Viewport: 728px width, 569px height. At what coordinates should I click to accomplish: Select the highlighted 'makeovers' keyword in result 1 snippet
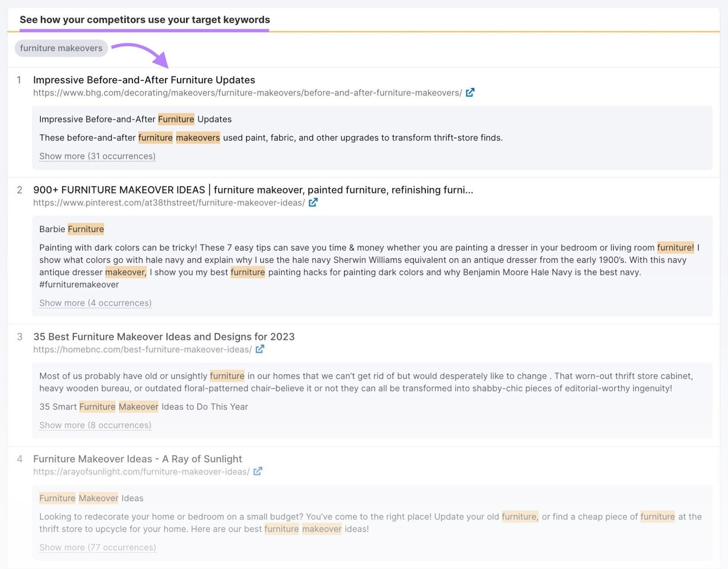click(x=198, y=137)
